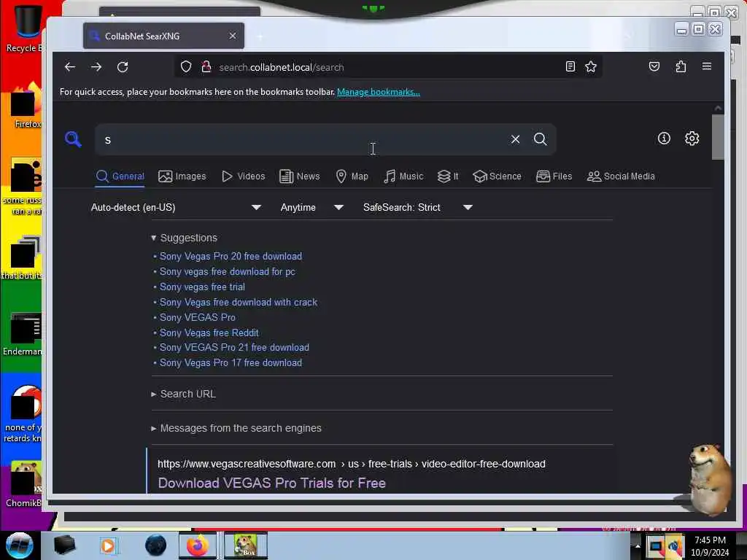The image size is (747, 560).
Task: Open the Firefox hamburger application menu
Action: 706,66
